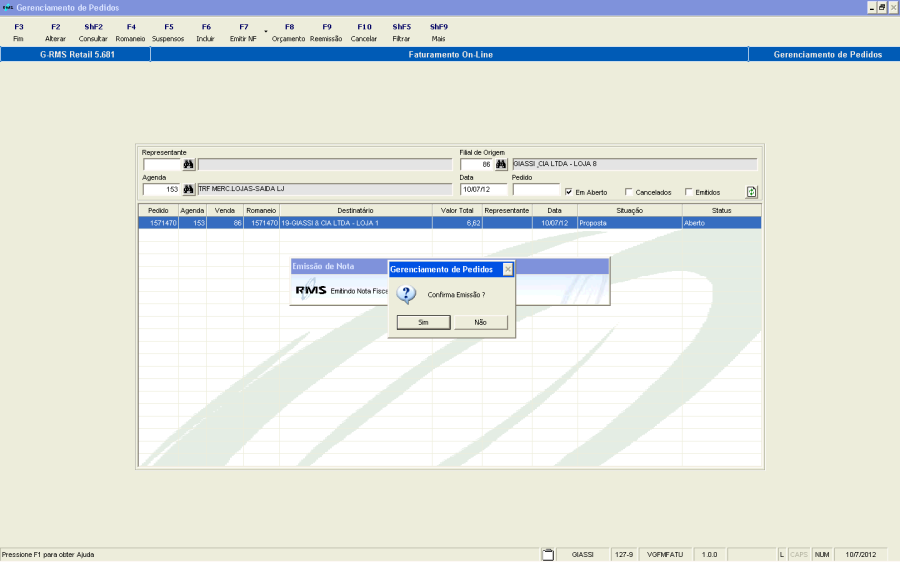Screen dimensions: 900x562
Task: Click the app icon in title bar
Action: pos(7,7)
